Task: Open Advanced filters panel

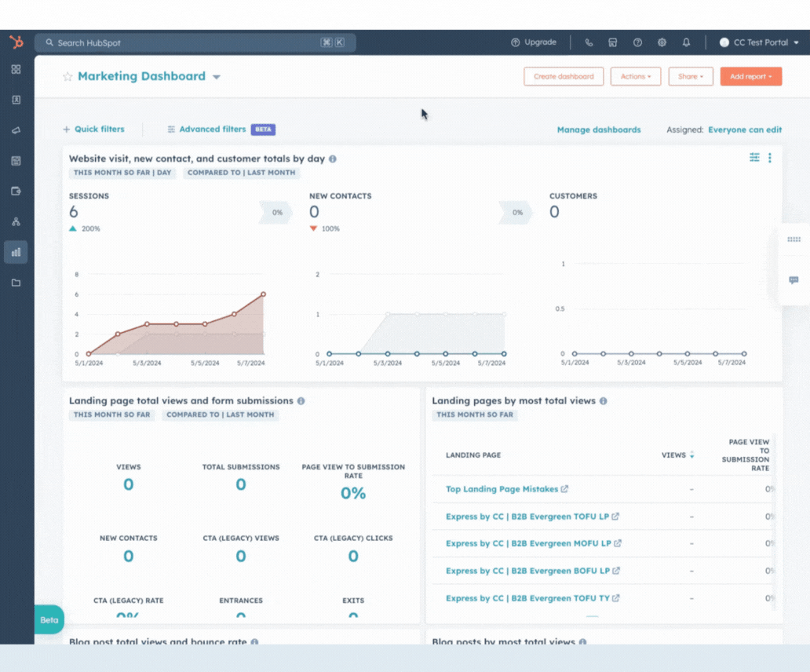Action: coord(212,130)
